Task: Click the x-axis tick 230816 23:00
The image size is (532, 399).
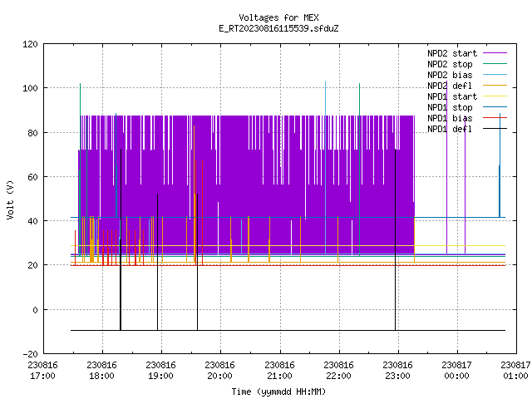Action: tap(397, 371)
